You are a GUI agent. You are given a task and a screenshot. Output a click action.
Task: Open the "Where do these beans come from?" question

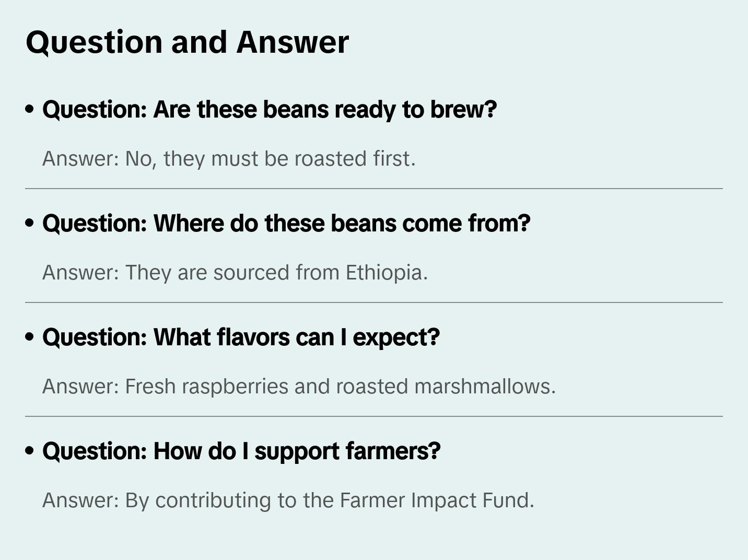(x=286, y=224)
